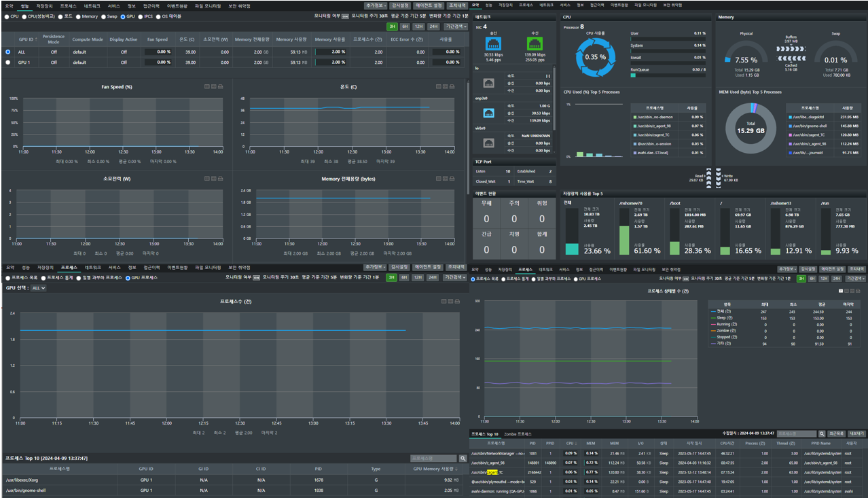
Task: Click the magnifier search icon beside 최근목록
Action: tap(822, 433)
